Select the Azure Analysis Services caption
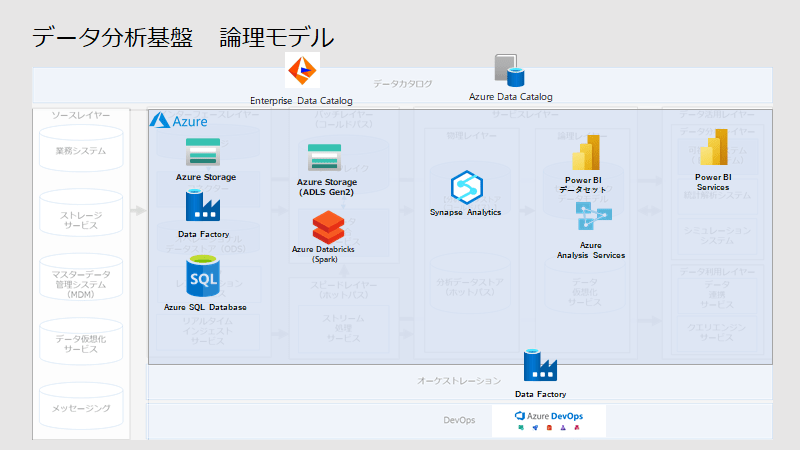800x450 pixels. pos(591,251)
